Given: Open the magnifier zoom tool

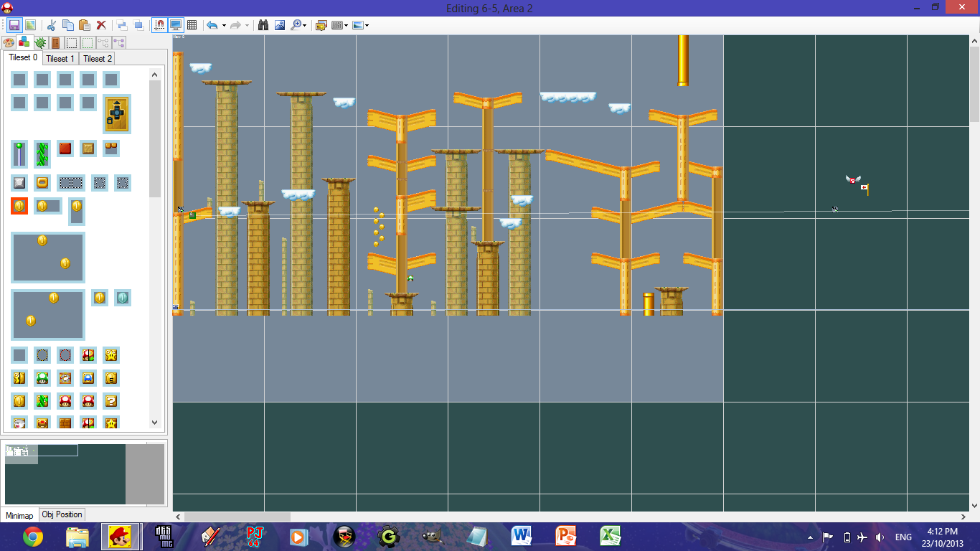Looking at the screenshot, I should pos(296,25).
